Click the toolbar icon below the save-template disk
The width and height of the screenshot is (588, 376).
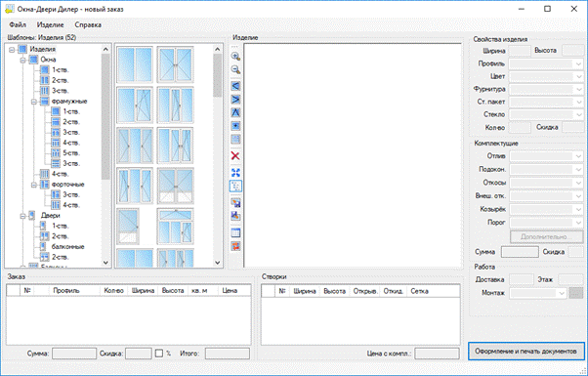click(235, 216)
